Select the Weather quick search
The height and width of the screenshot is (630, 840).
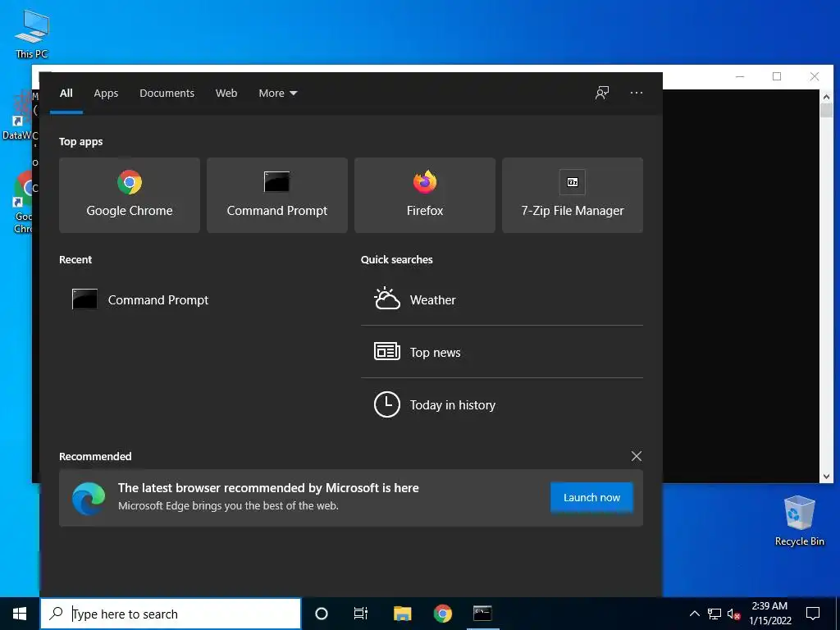click(502, 299)
